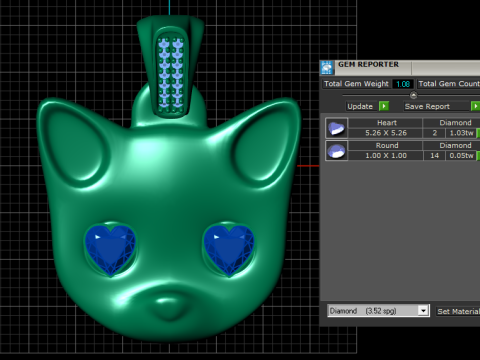This screenshot has width=480, height=360.
Task: Click the 1.00 X 1.00 size cell
Action: pos(386,156)
